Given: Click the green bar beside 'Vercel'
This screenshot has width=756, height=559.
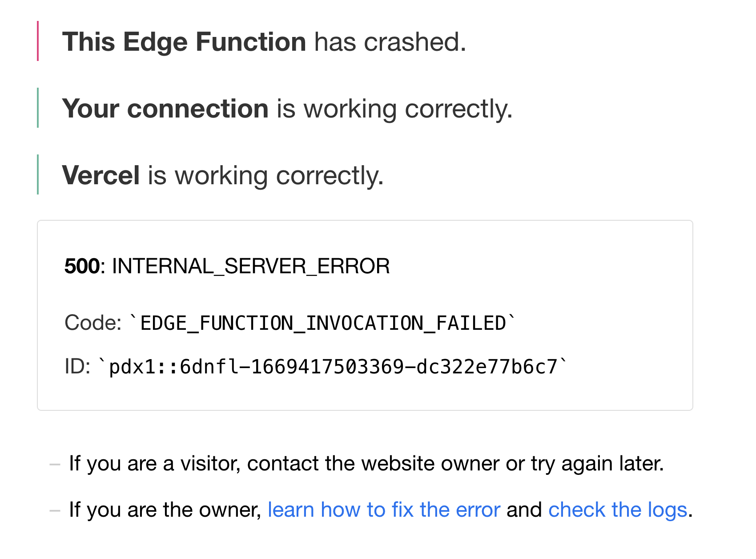Looking at the screenshot, I should tap(38, 174).
